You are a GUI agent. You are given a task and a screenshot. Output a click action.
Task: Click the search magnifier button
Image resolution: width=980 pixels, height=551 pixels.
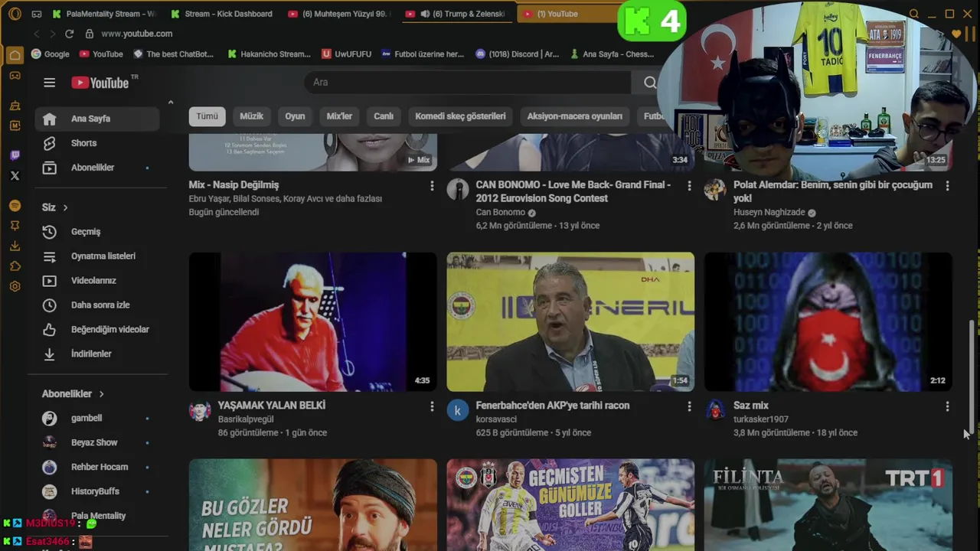650,83
